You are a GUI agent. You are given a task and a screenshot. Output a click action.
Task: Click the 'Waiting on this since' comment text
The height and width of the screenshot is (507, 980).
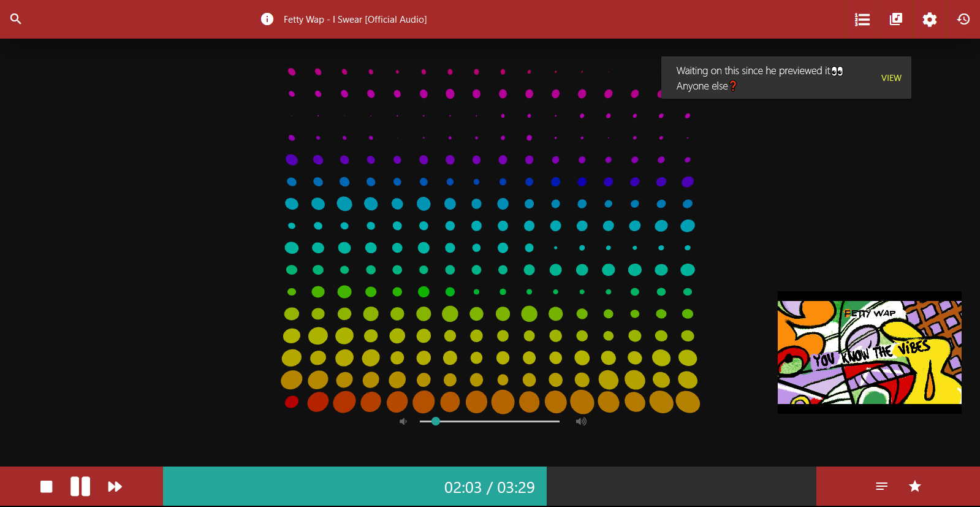pos(759,78)
